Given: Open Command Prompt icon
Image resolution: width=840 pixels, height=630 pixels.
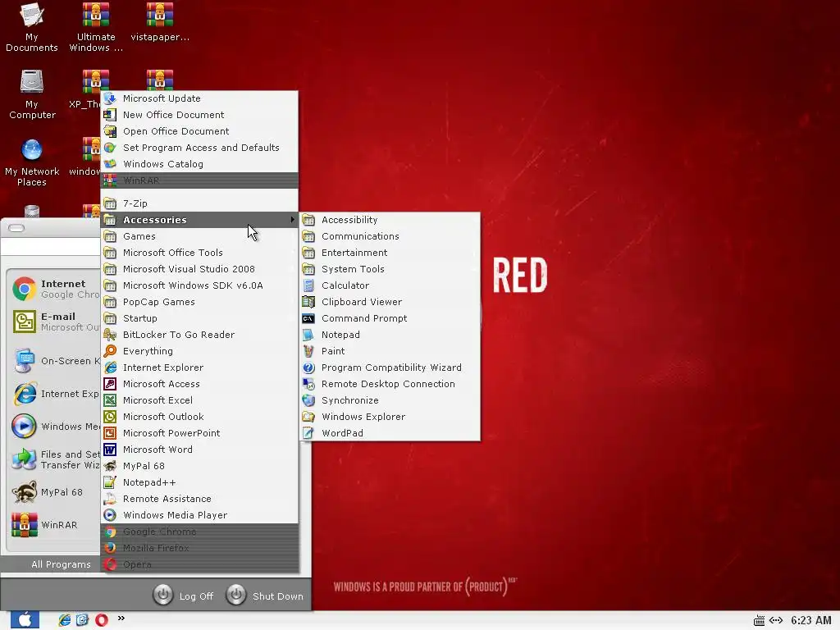Looking at the screenshot, I should point(308,318).
